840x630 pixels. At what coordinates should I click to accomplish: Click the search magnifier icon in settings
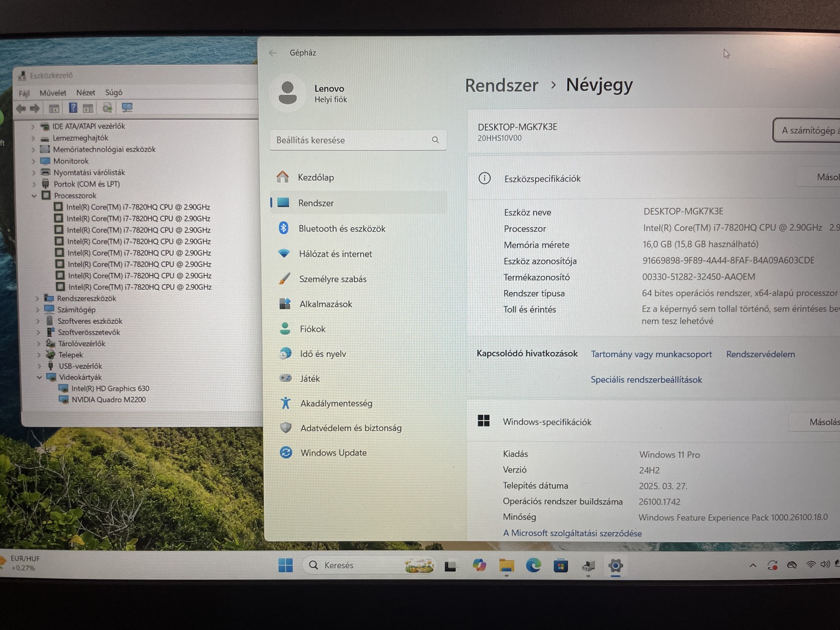[435, 140]
